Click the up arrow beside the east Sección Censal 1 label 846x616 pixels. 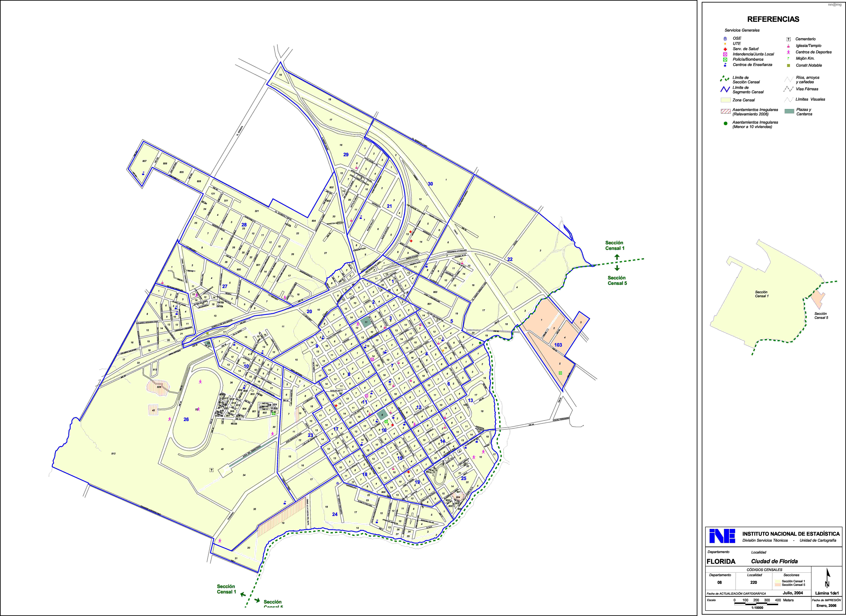(x=617, y=257)
